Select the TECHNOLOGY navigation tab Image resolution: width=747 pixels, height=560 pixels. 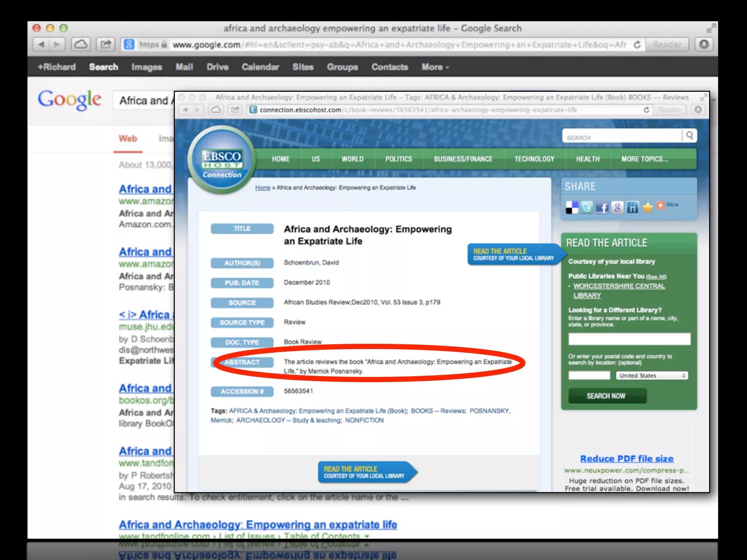pyautogui.click(x=534, y=159)
